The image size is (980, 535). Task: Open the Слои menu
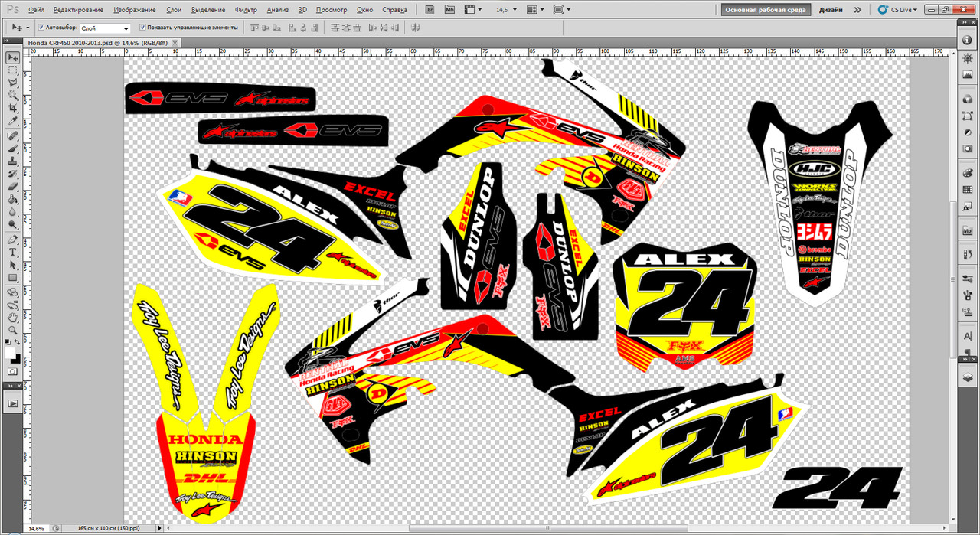[x=173, y=10]
